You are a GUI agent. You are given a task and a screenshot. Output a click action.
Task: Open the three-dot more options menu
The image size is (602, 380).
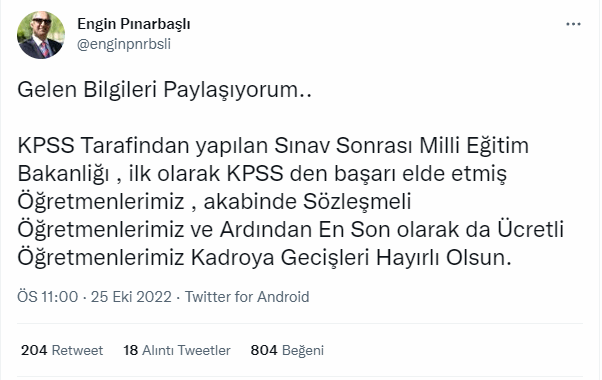point(573,24)
